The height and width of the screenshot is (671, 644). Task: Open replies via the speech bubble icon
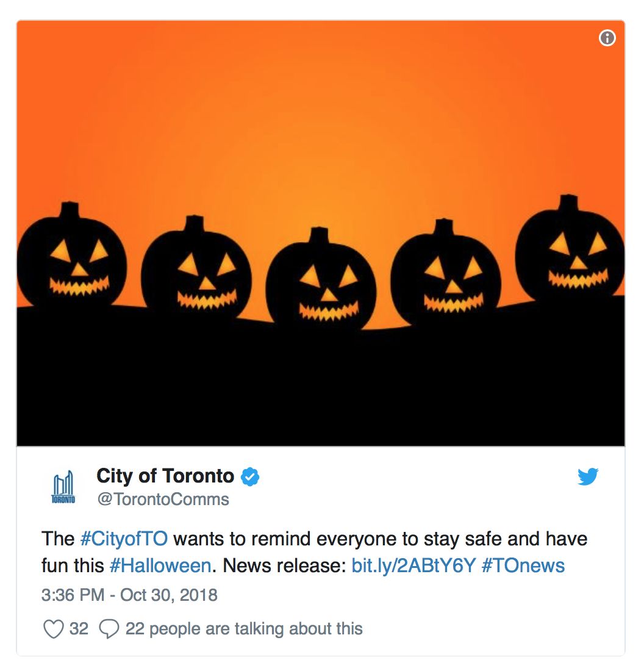click(109, 629)
